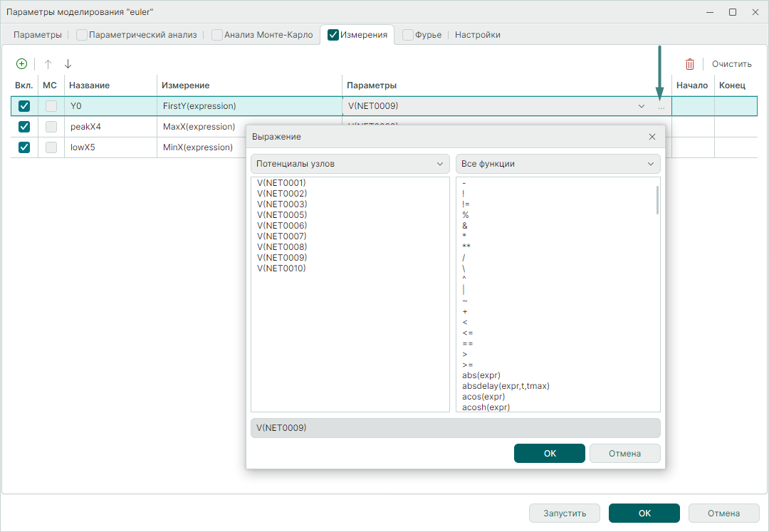Expand the V(NET0009) parameters dropdown in the Y0 row
Screen dimensions: 769x532
click(x=642, y=107)
